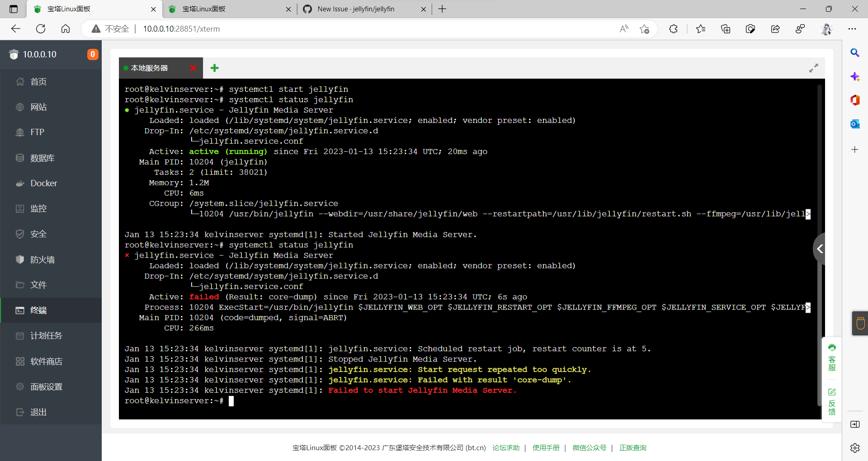868x461 pixels.
Task: Open Outlook from the Edge sidebar
Action: point(855,124)
